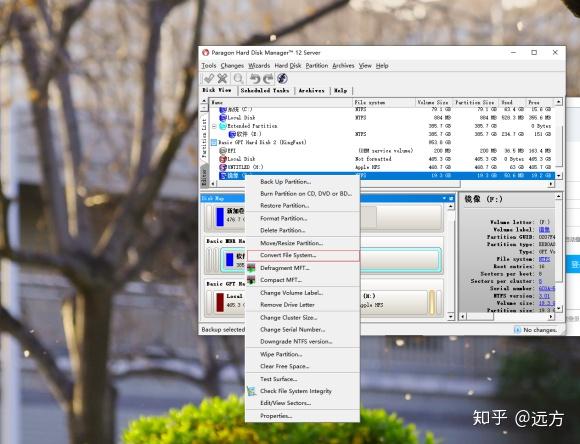Choose Delete Partition in context menu

coord(302,230)
